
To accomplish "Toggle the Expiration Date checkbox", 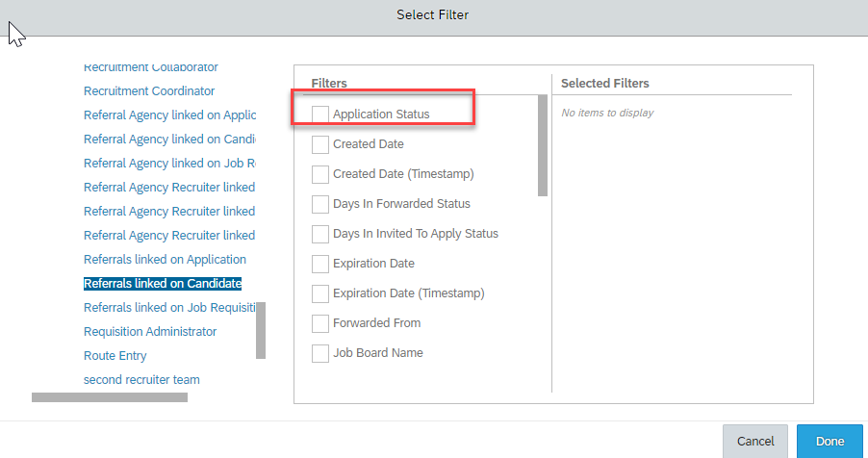I will (x=319, y=264).
